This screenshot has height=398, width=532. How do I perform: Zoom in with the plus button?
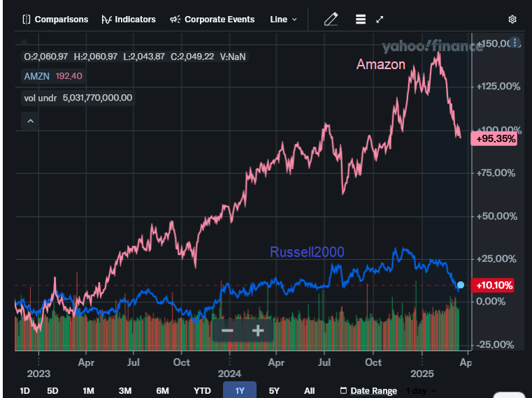[258, 330]
